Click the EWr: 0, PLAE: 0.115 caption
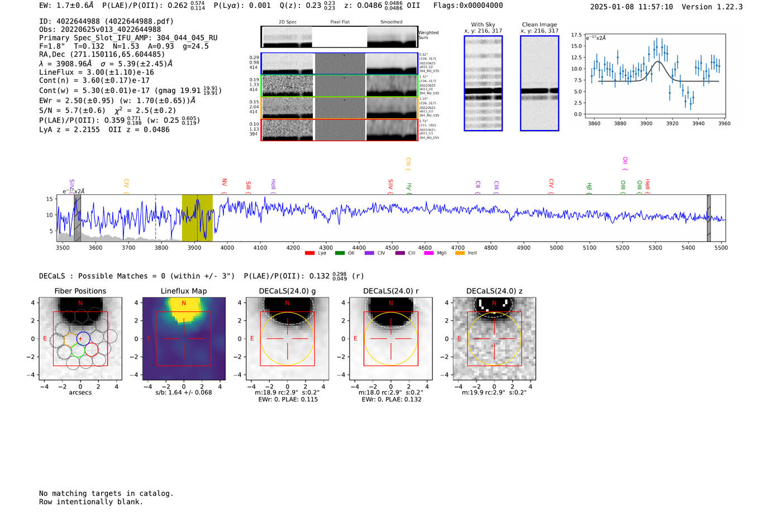 [x=288, y=400]
